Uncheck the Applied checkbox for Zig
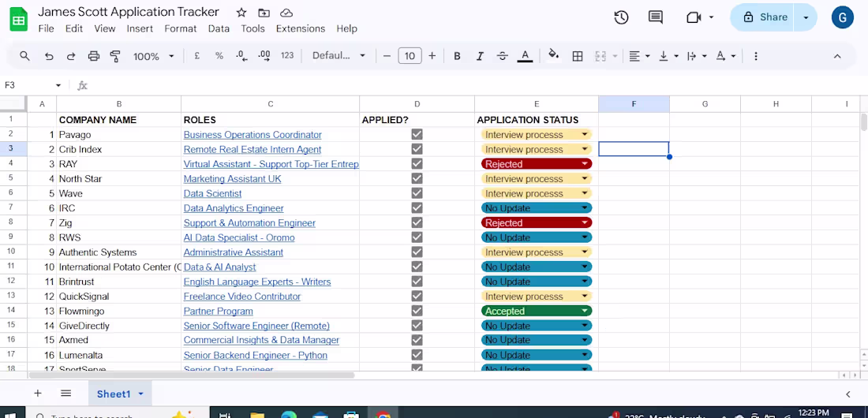 point(417,222)
